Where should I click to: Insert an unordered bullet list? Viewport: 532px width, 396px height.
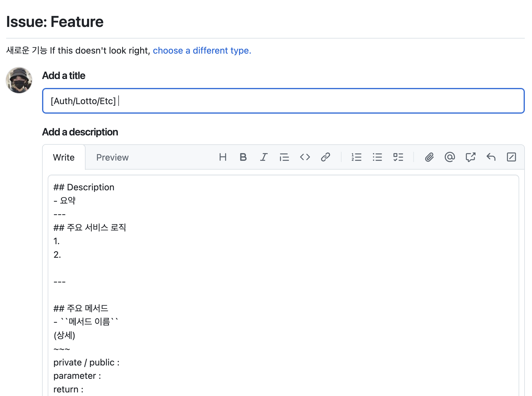click(x=377, y=157)
